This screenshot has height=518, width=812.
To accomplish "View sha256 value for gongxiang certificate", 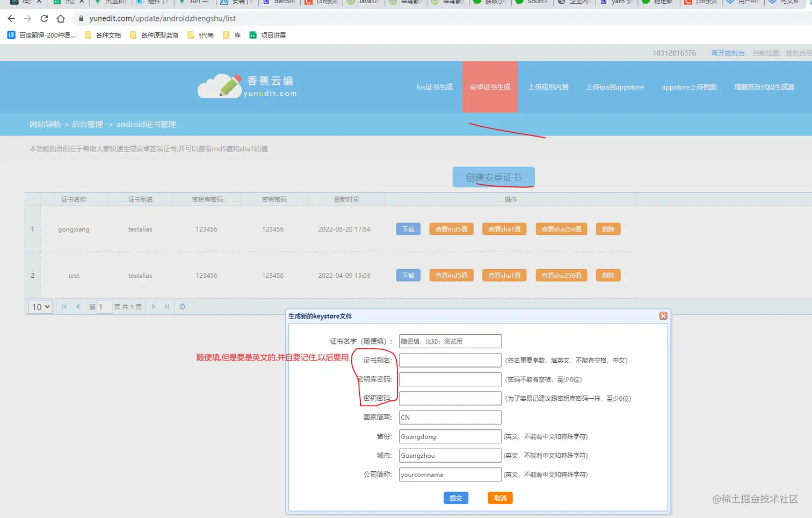I will pyautogui.click(x=561, y=229).
